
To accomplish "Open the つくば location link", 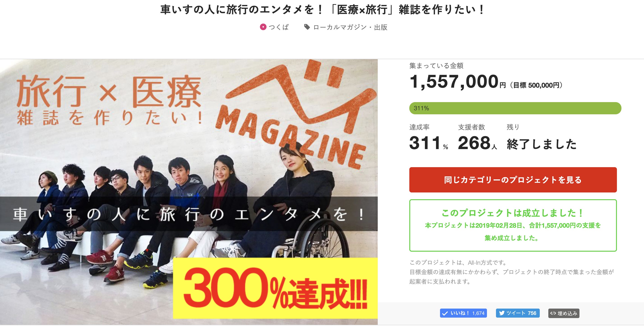I will pyautogui.click(x=279, y=27).
